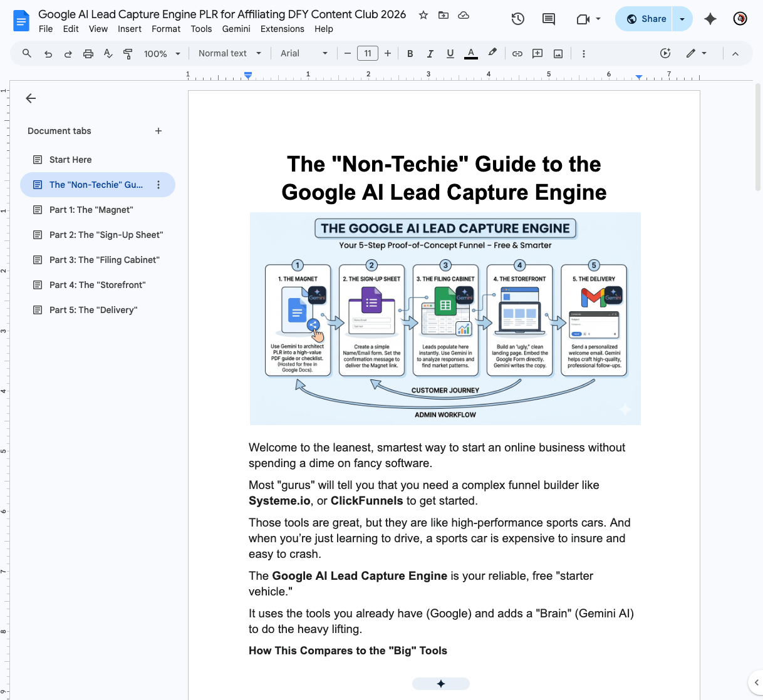The height and width of the screenshot is (700, 763).
Task: Switch to Part 4: The "Storefront" tab
Action: point(98,285)
